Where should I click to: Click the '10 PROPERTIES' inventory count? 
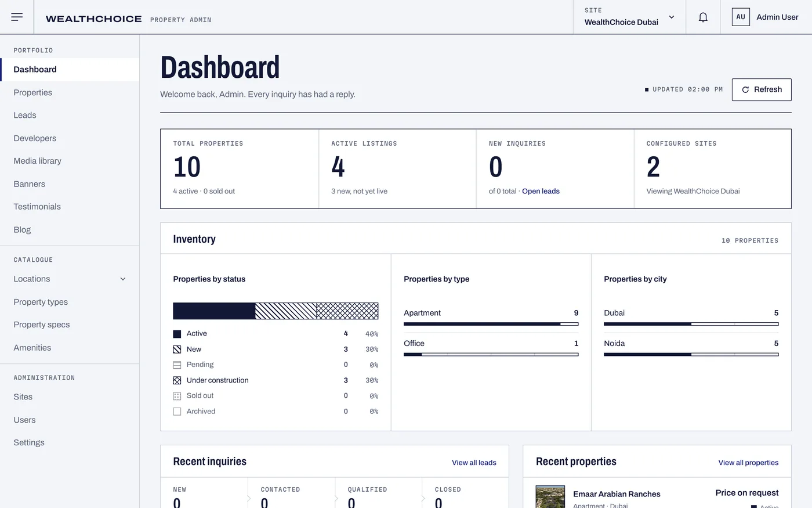(750, 240)
